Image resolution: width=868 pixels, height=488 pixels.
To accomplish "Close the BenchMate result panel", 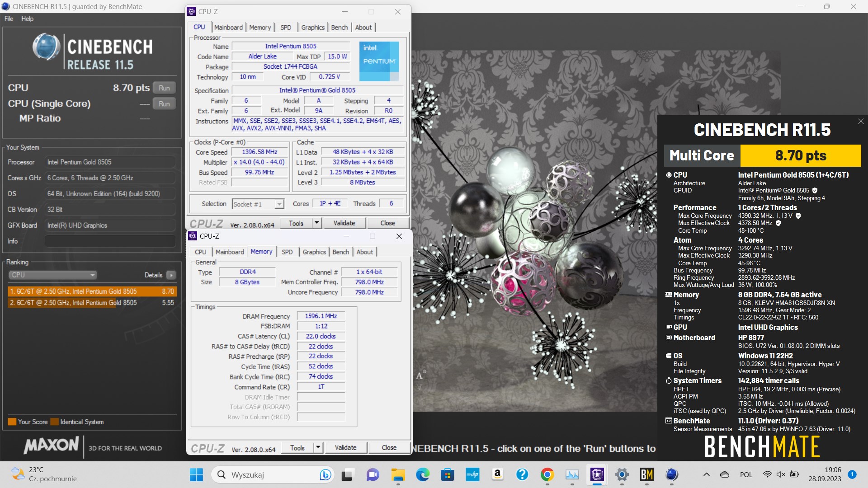I will coord(861,122).
